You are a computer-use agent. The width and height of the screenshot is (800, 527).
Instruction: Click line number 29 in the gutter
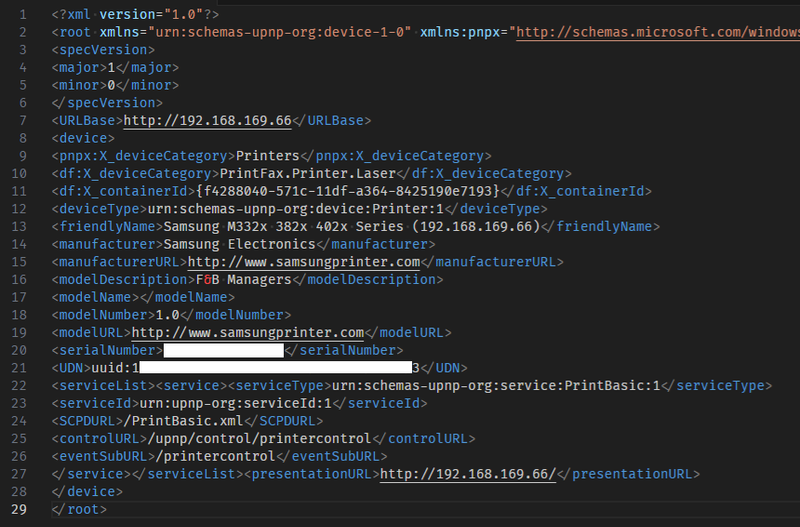[19, 509]
